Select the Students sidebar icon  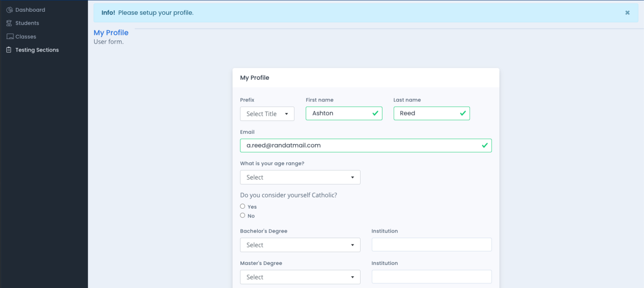pos(9,23)
